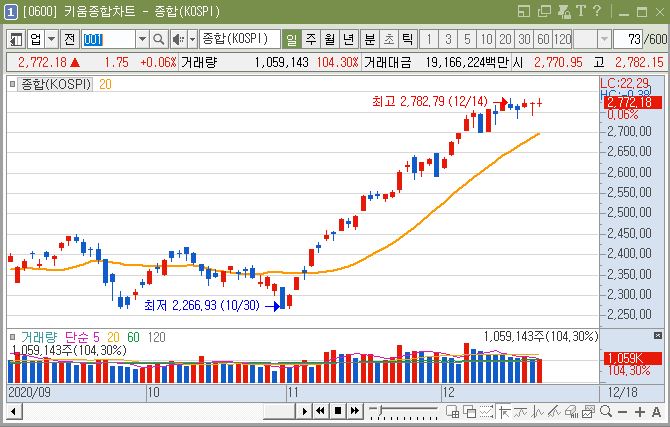Select the 3 interval button
670x427 pixels.
(448, 40)
